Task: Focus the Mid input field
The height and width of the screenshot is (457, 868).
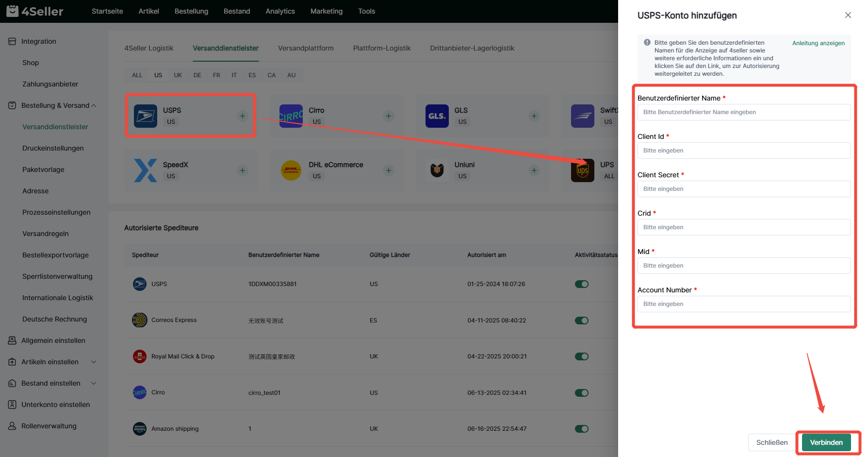Action: [x=744, y=266]
